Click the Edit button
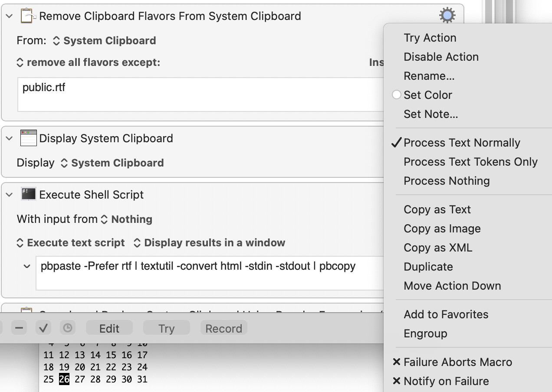The image size is (552, 392). coord(109,328)
